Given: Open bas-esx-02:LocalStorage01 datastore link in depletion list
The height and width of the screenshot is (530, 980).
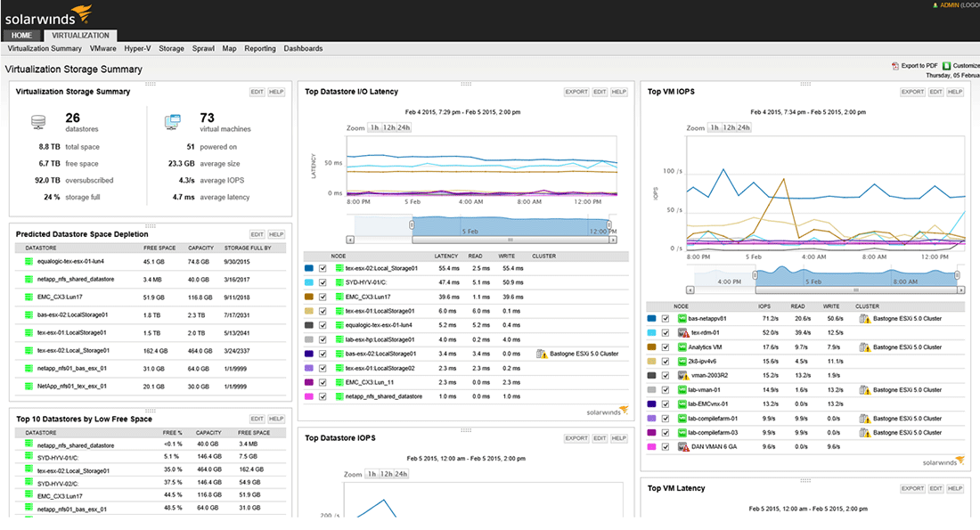Looking at the screenshot, I should (x=72, y=315).
